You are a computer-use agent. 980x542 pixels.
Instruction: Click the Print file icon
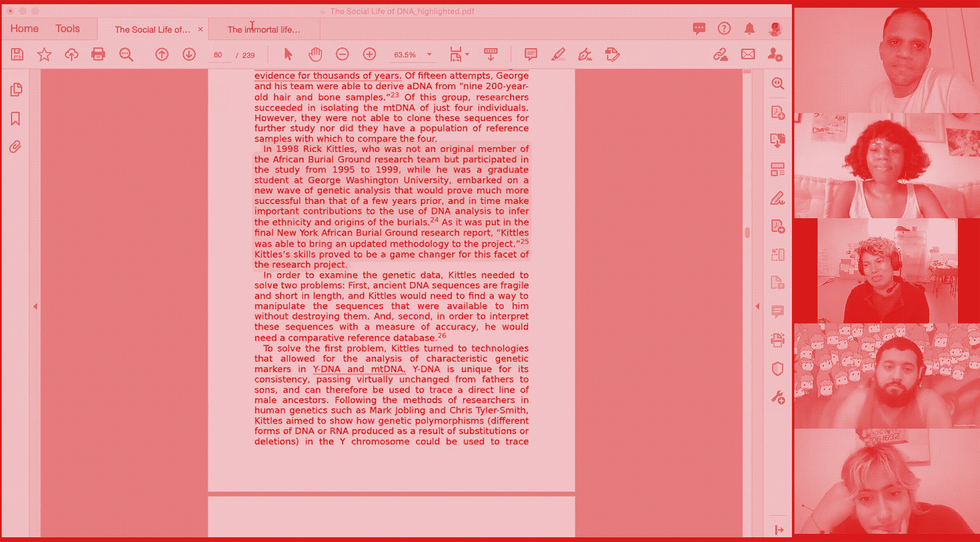click(x=98, y=54)
